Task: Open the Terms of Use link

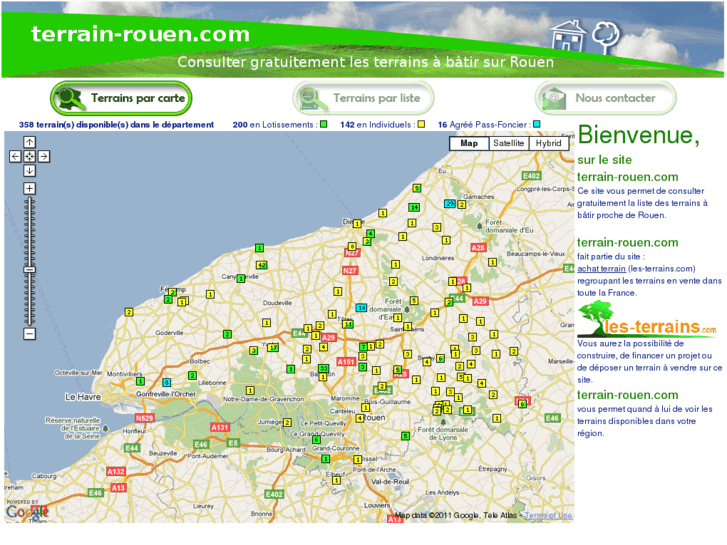Action: pyautogui.click(x=548, y=515)
